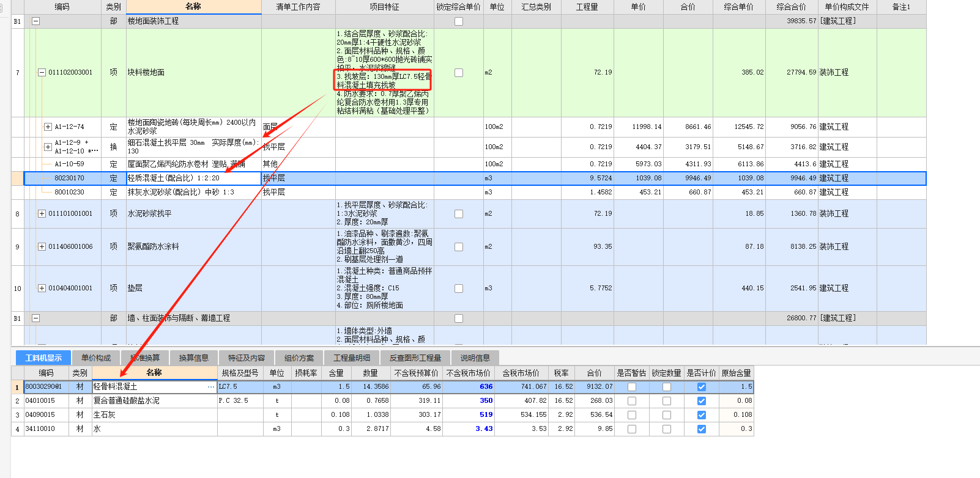Click the 项目特征 column header
This screenshot has height=478, width=980.
385,7
